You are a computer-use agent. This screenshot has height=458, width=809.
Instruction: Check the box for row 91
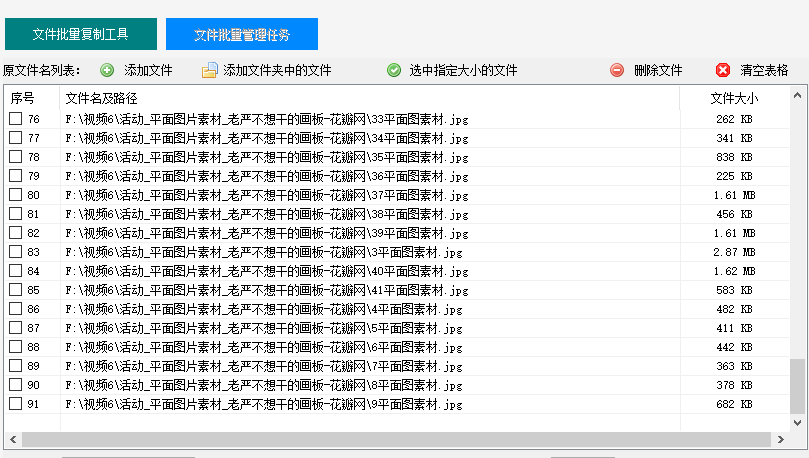(x=15, y=403)
